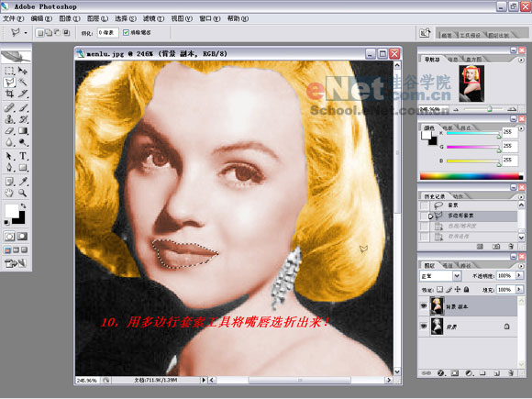This screenshot has width=532, height=399.
Task: Open the layer opacity slider arrow
Action: coord(519,275)
